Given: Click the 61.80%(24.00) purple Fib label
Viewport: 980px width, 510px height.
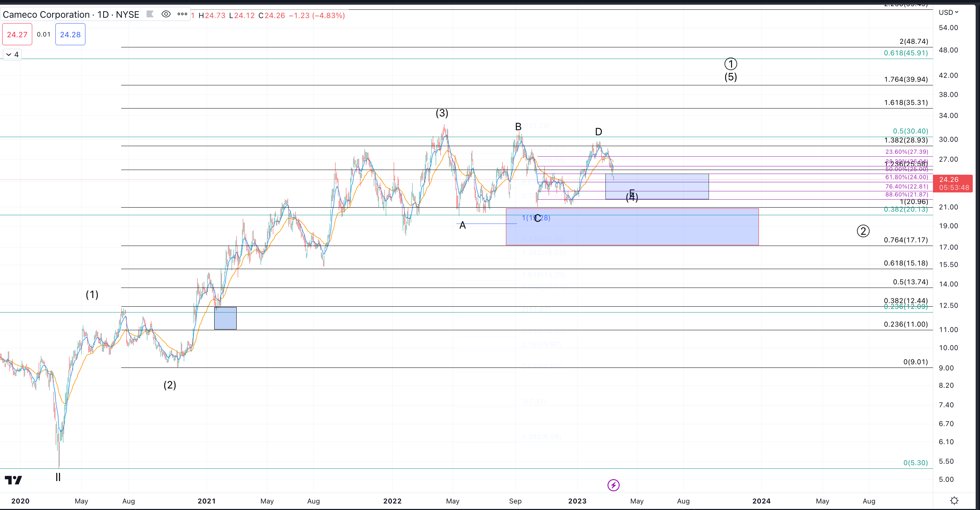Looking at the screenshot, I should [907, 177].
